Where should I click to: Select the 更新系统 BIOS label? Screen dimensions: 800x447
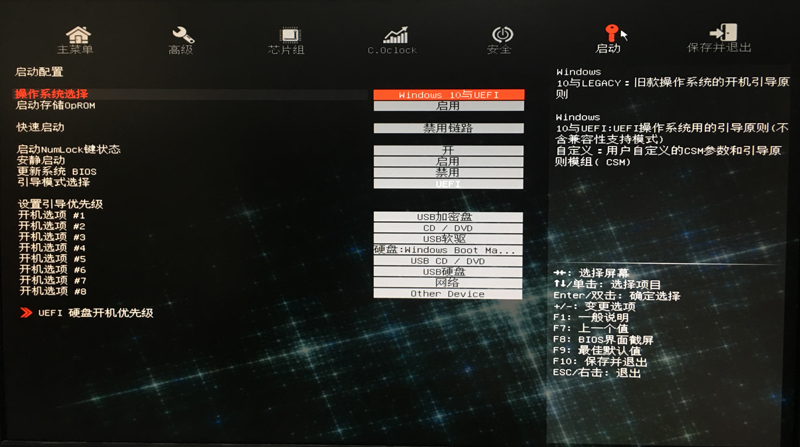57,171
